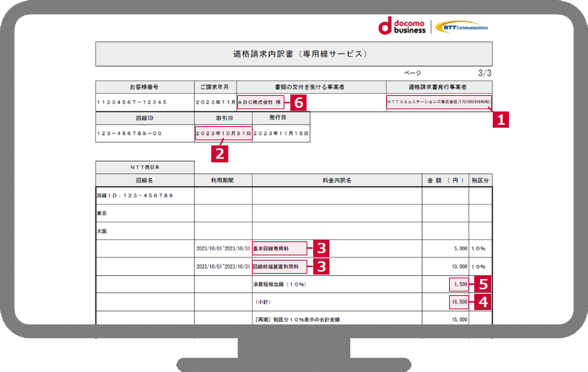Click the docomo business logo
588x372 pixels.
pyautogui.click(x=402, y=27)
